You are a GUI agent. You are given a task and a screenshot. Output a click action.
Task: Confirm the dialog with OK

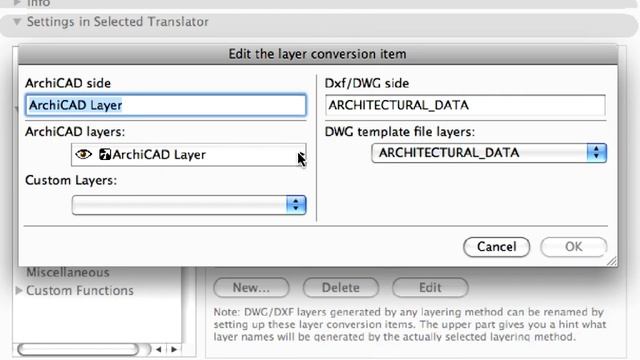[573, 247]
